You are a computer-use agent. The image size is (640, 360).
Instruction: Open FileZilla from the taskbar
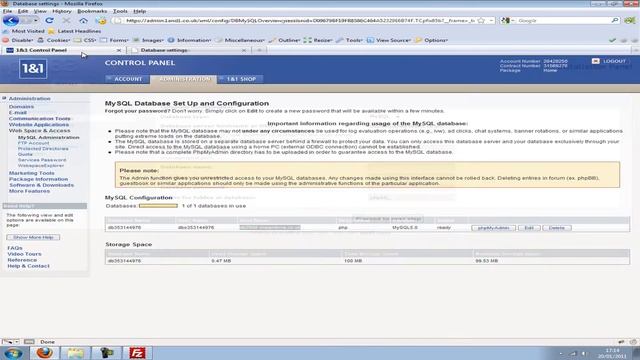click(137, 353)
